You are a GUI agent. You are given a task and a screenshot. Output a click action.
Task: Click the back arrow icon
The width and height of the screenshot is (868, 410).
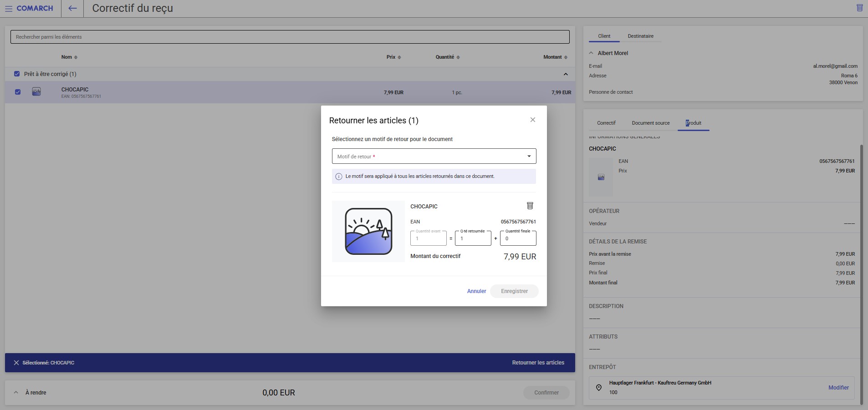tap(72, 8)
